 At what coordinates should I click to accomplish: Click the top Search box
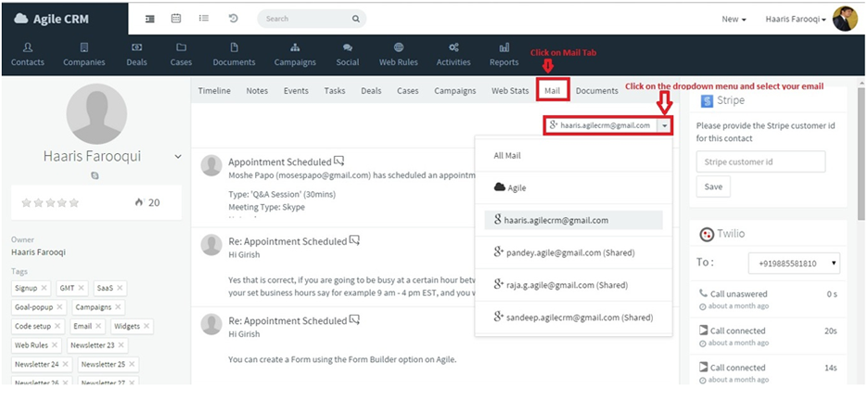click(x=312, y=19)
